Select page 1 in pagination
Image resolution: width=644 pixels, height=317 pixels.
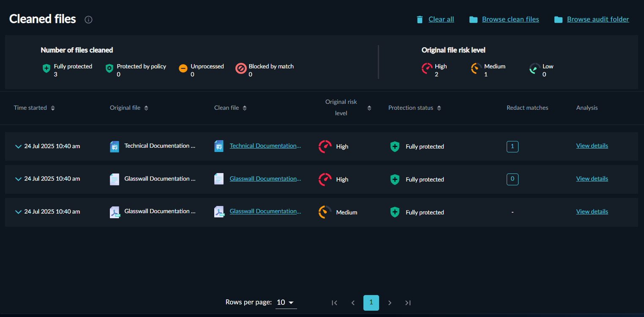point(371,303)
